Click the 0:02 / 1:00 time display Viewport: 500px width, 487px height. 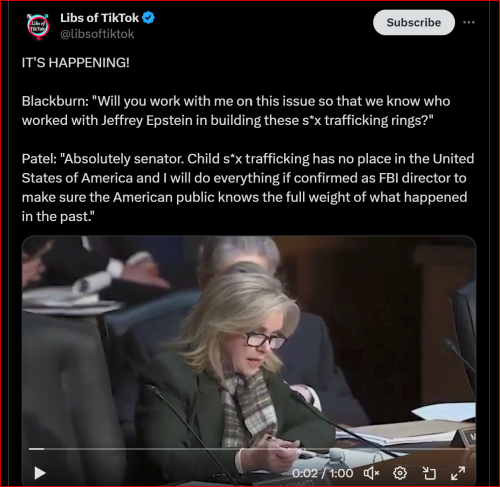pos(322,473)
